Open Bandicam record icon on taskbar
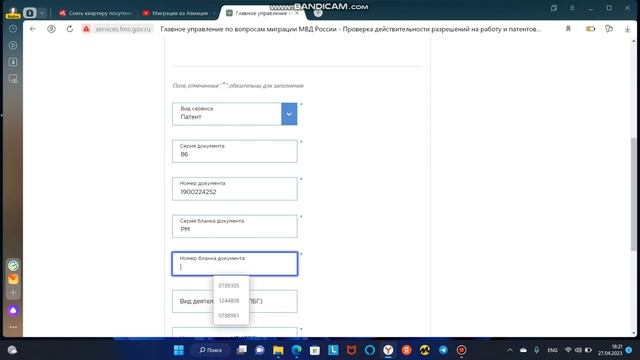 [462, 350]
